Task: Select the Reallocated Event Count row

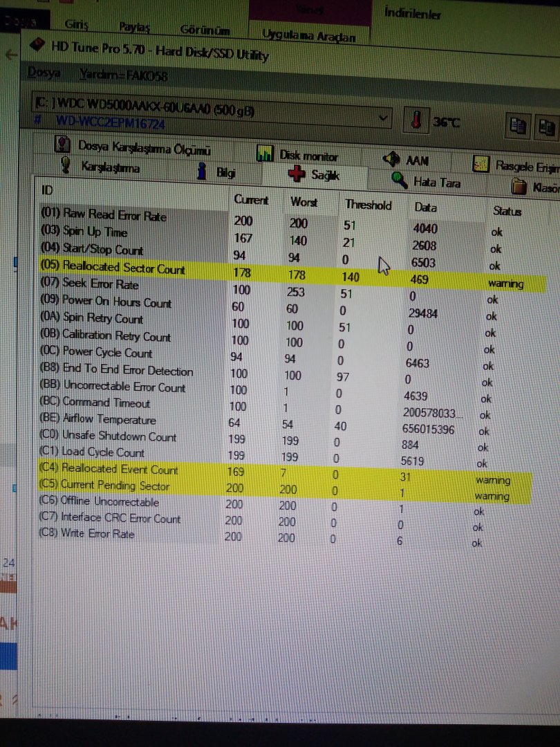Action: coord(284,472)
